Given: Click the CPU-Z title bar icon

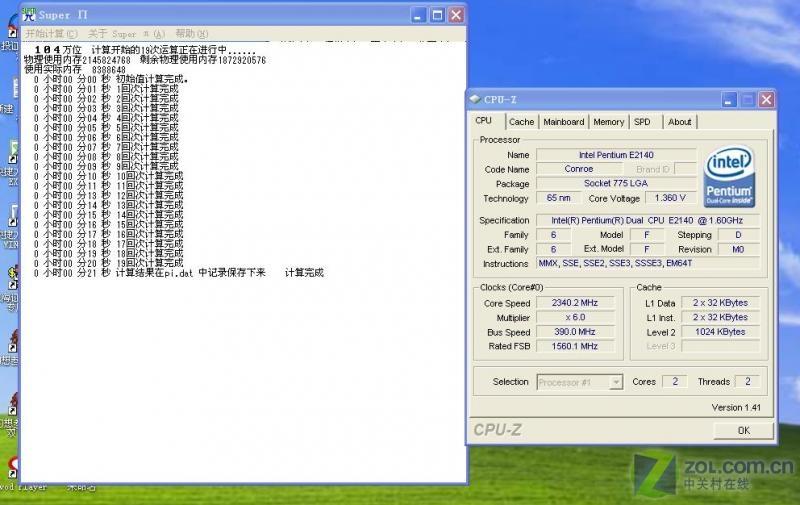Looking at the screenshot, I should [x=475, y=99].
